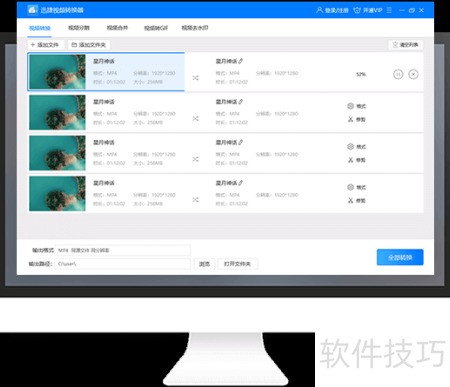
Task: Open format settings for the second video
Action: [356, 106]
